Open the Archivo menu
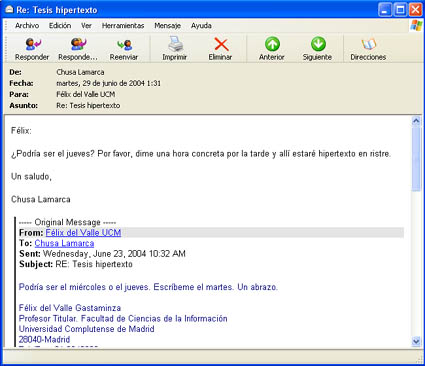 click(x=27, y=26)
